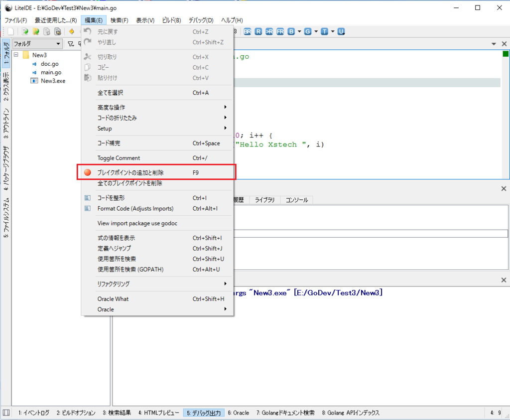The height and width of the screenshot is (420, 510).
Task: Toggle the 7: Golangドキュメント検索 panel
Action: (x=285, y=413)
